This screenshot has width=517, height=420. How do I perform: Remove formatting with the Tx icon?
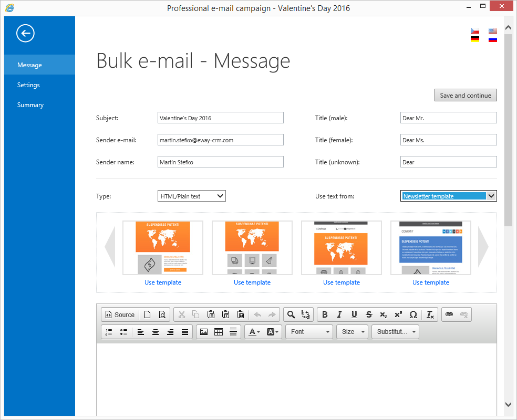tap(430, 314)
